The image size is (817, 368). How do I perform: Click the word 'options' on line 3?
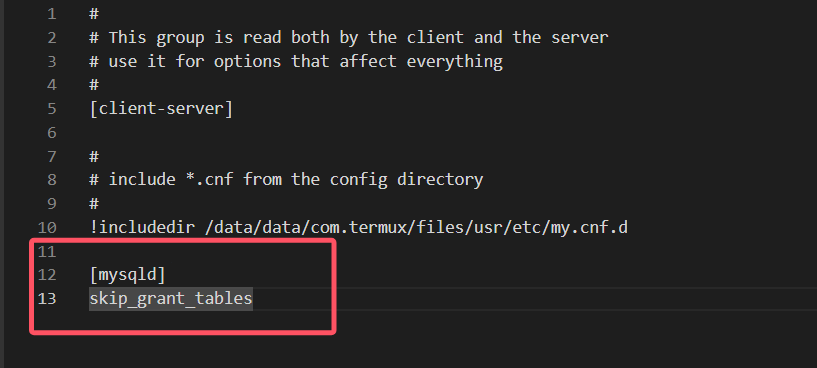pos(247,62)
